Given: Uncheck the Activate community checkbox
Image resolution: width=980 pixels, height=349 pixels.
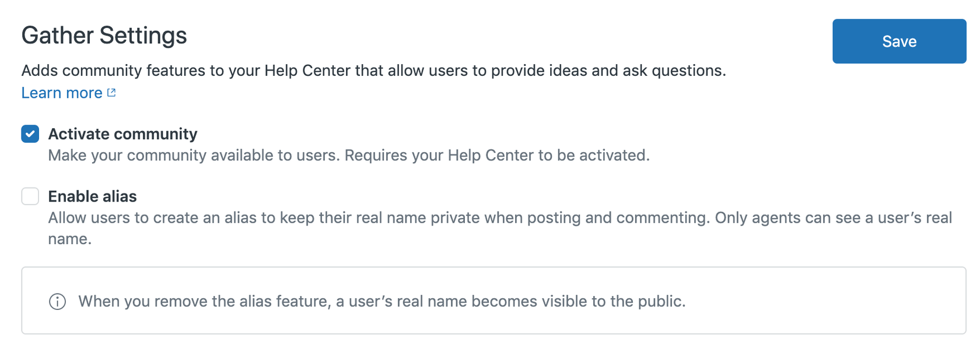Looking at the screenshot, I should click(x=30, y=134).
